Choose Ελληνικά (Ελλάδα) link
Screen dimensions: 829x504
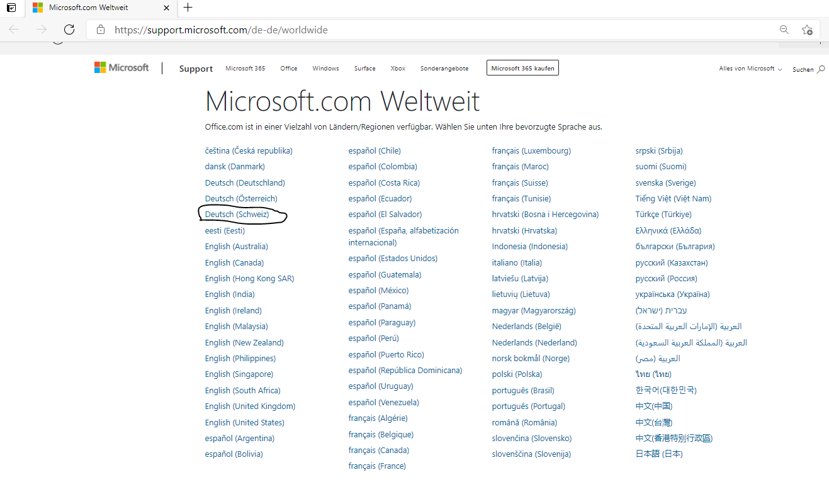point(668,231)
